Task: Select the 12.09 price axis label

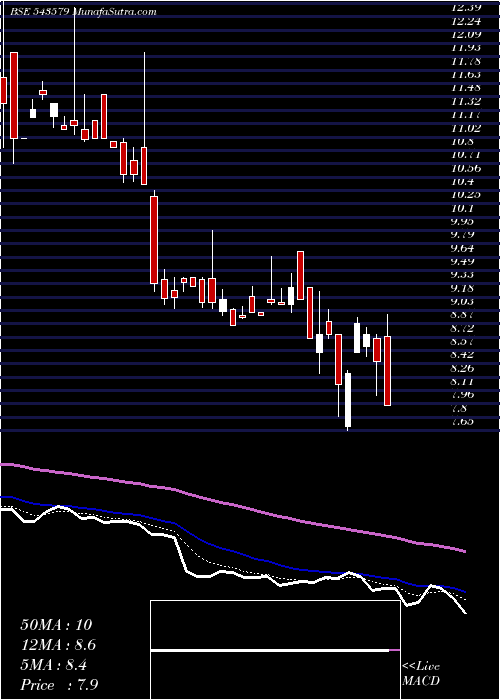Action: click(466, 34)
